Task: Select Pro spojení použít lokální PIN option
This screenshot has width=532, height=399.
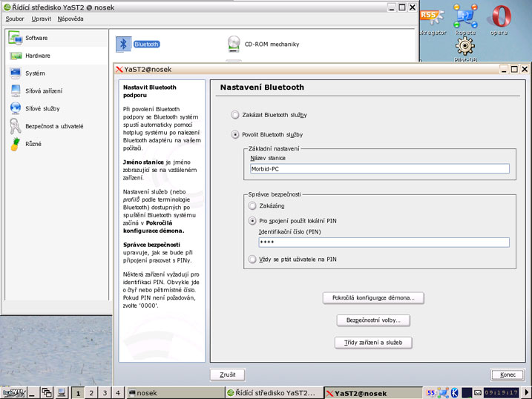Action: (252, 221)
